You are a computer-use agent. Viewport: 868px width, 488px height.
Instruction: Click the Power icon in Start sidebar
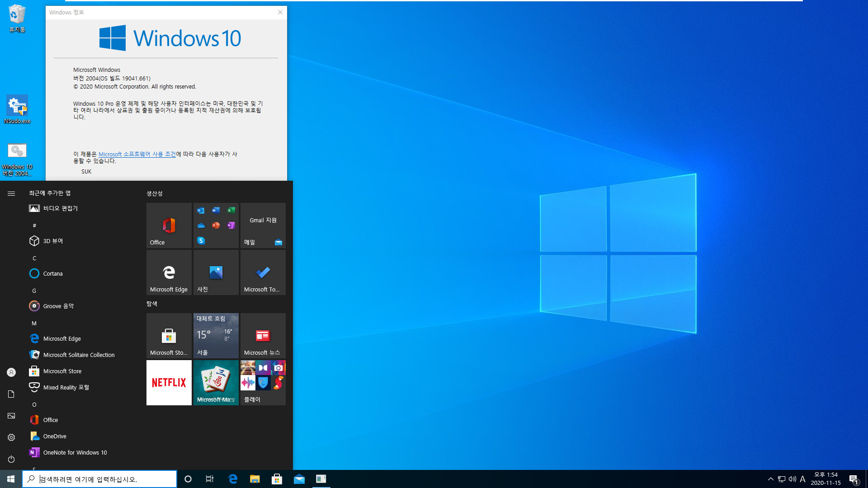tap(11, 459)
